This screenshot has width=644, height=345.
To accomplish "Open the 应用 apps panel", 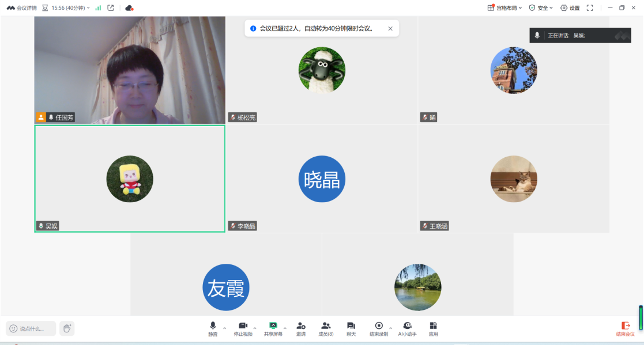I will (x=434, y=329).
